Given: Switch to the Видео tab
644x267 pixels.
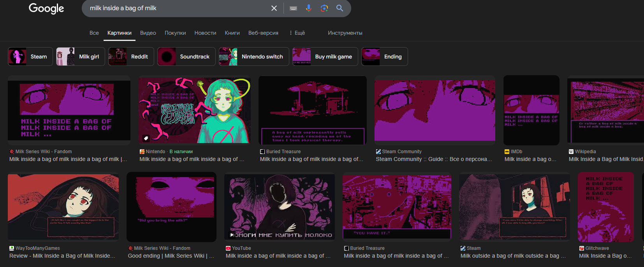Looking at the screenshot, I should coord(148,33).
